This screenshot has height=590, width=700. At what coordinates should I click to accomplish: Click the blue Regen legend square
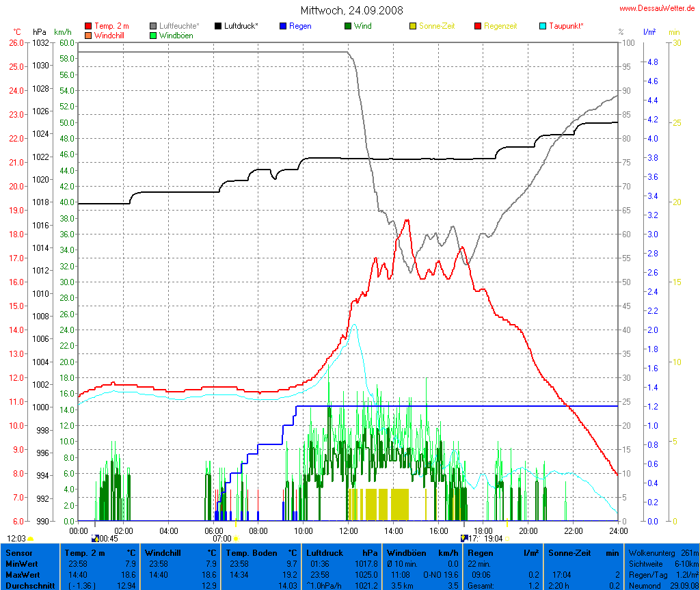click(x=284, y=26)
